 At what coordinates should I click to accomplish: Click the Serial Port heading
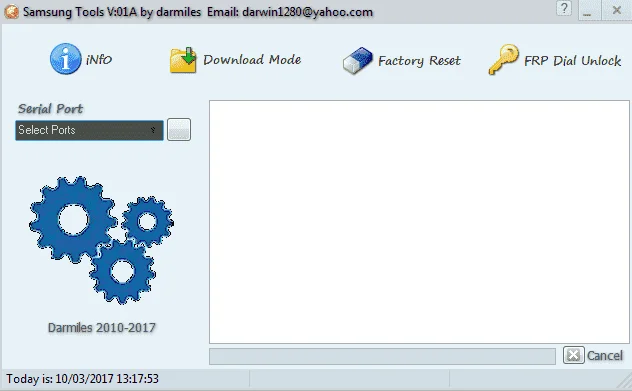coord(50,109)
